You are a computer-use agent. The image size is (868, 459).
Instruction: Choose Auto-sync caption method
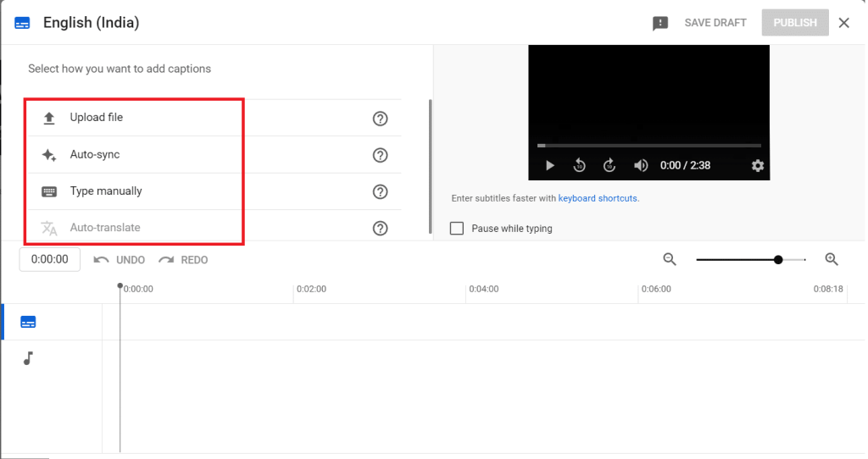(95, 155)
